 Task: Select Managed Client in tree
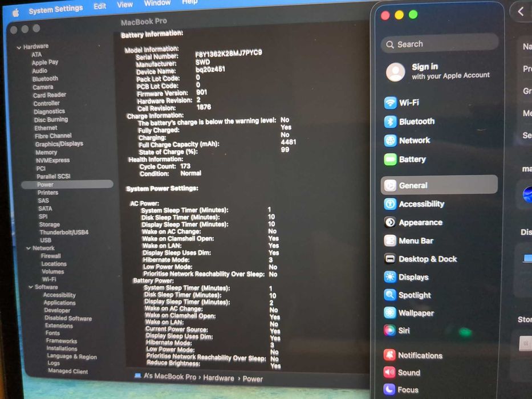click(x=68, y=371)
